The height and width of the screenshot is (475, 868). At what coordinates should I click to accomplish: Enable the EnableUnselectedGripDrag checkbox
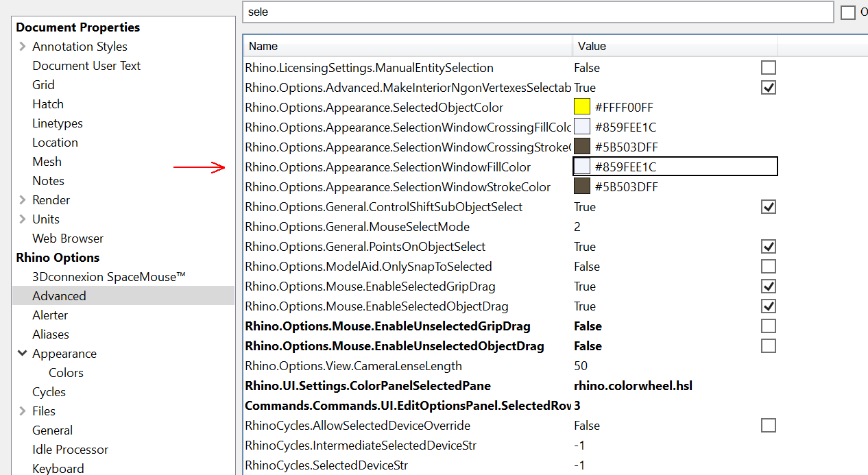pos(769,326)
